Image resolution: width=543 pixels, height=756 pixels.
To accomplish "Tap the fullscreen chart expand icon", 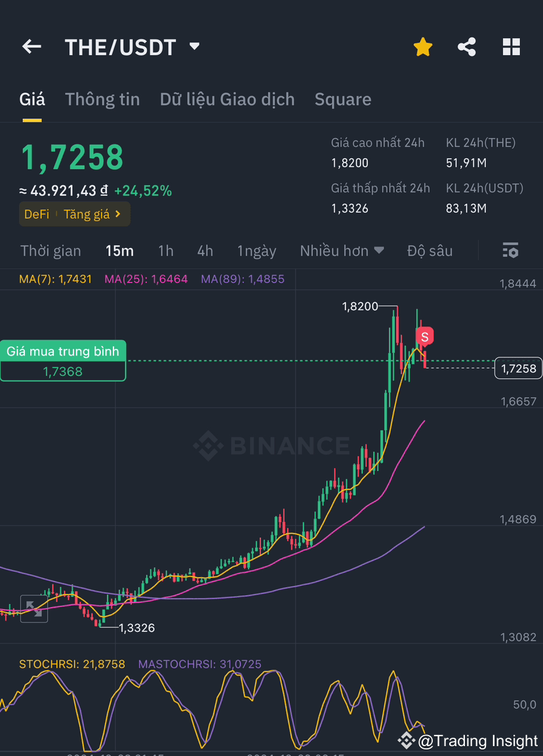I will pyautogui.click(x=33, y=610).
